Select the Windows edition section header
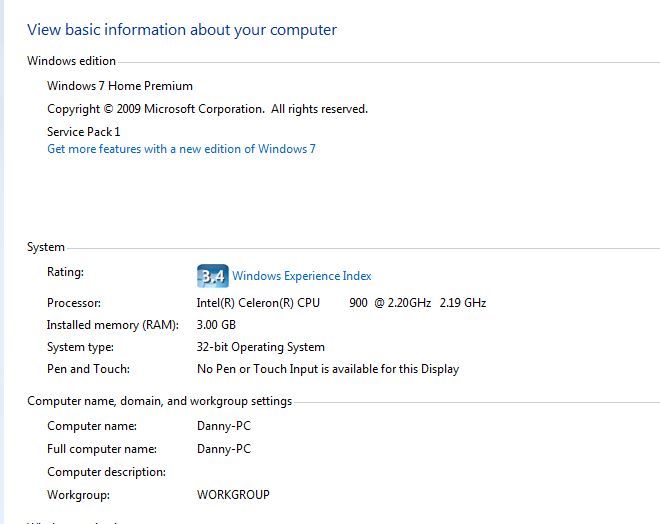The height and width of the screenshot is (524, 660). click(x=71, y=61)
